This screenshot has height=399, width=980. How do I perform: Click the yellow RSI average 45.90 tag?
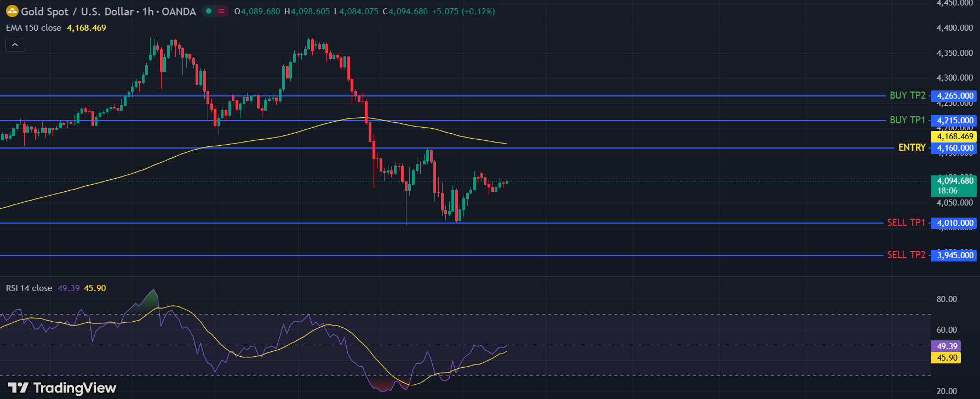click(x=947, y=358)
